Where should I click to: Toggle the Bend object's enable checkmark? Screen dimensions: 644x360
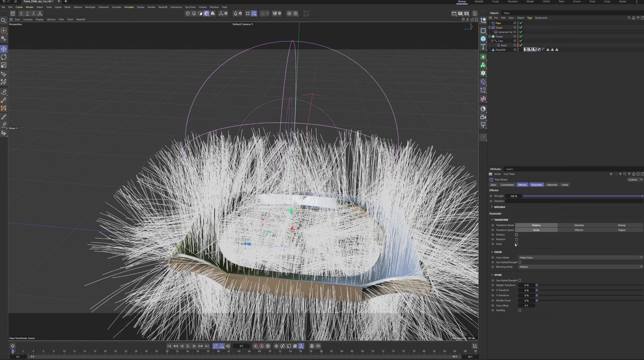point(521,45)
